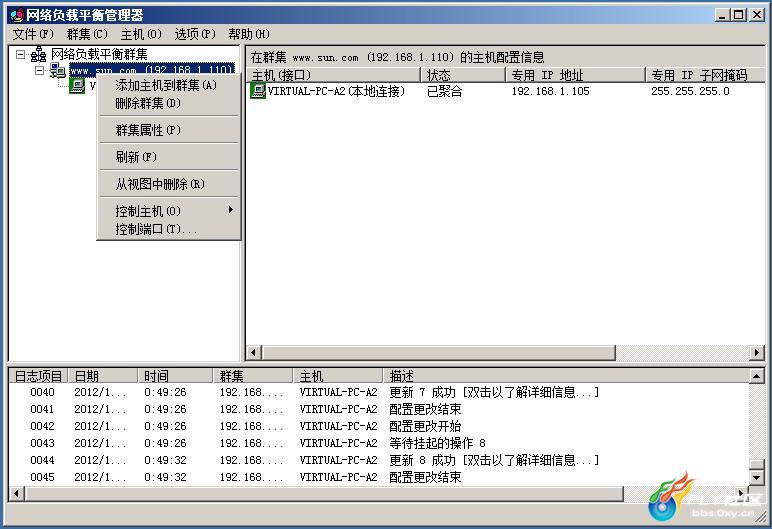Screen dimensions: 772x529
Task: Select log entry 0045
Action: tap(379, 477)
